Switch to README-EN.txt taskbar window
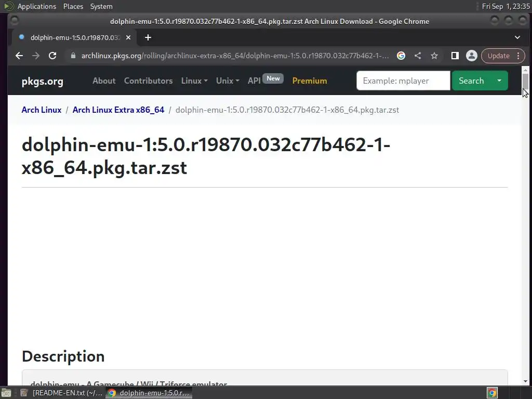The width and height of the screenshot is (532, 399). pyautogui.click(x=61, y=393)
